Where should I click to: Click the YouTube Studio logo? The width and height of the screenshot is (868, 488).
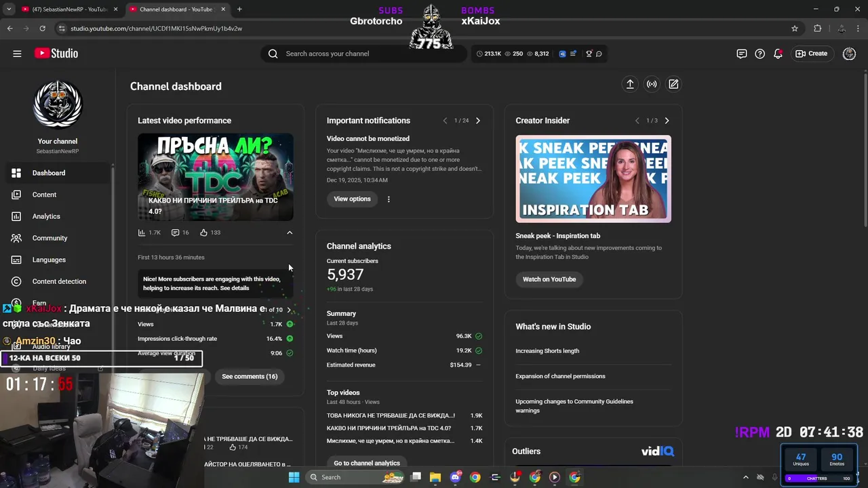[x=56, y=54]
